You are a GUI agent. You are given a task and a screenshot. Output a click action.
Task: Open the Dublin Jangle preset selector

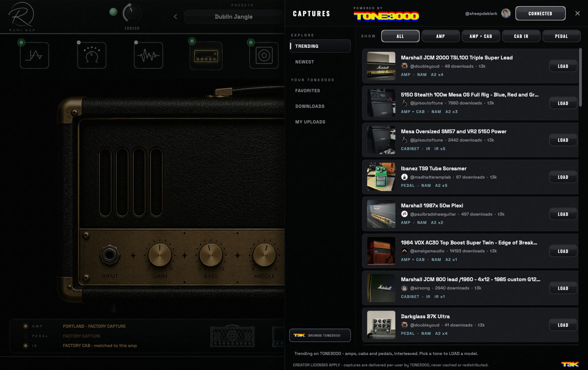233,17
